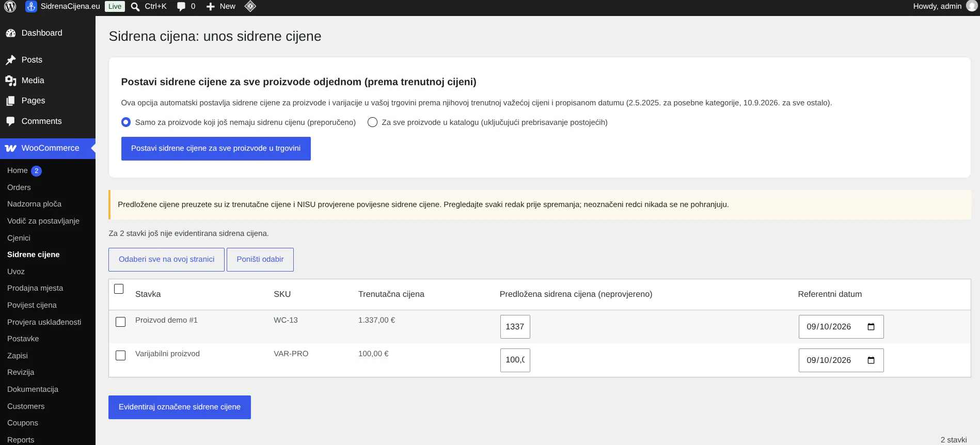Click the Comments speech bubble icon in sidebar

click(11, 121)
